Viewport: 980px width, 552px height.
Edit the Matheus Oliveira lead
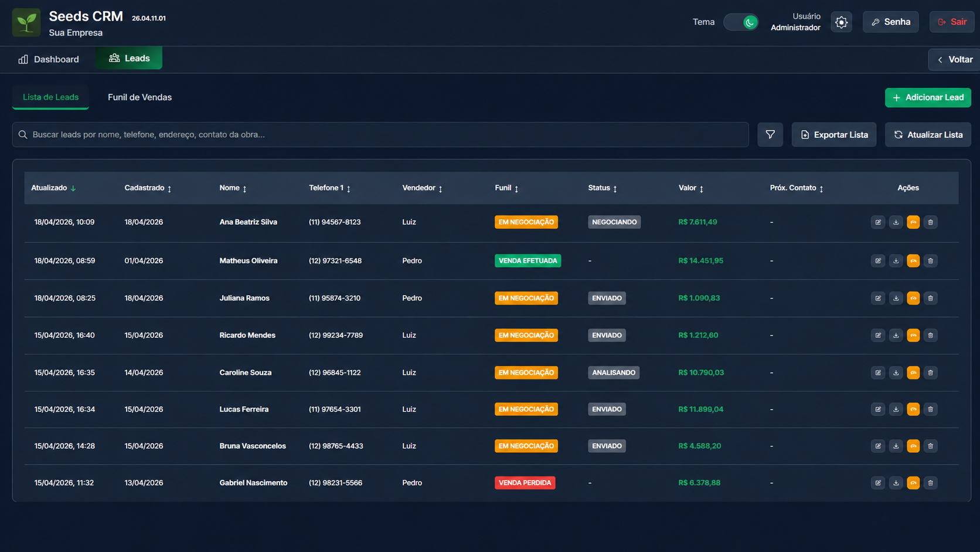878,260
